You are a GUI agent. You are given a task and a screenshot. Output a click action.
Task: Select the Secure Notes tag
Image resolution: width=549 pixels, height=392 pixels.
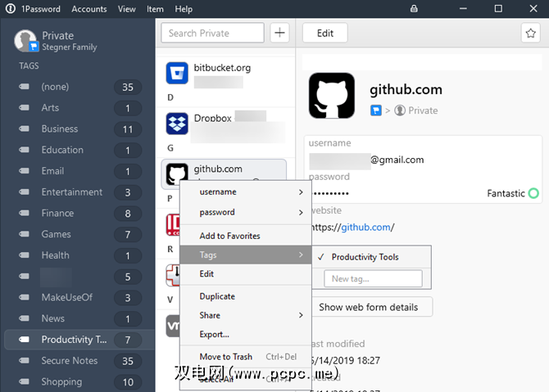(x=80, y=361)
